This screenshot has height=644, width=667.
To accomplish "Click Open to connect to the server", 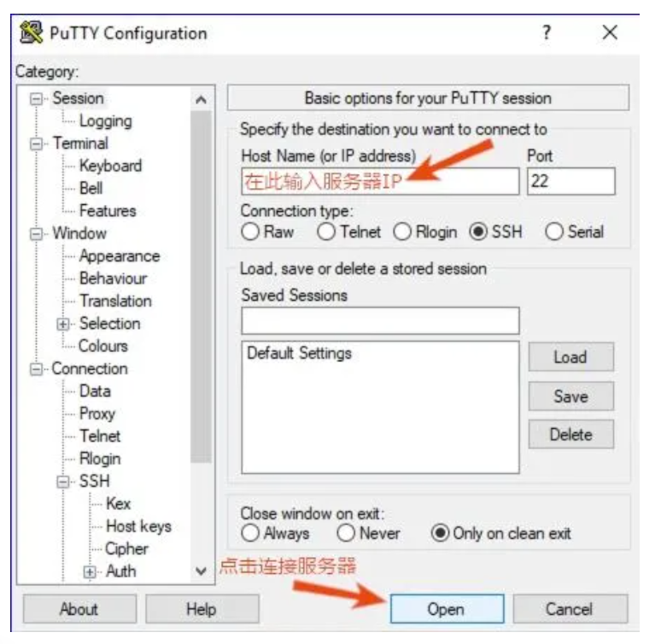I will pos(447,609).
